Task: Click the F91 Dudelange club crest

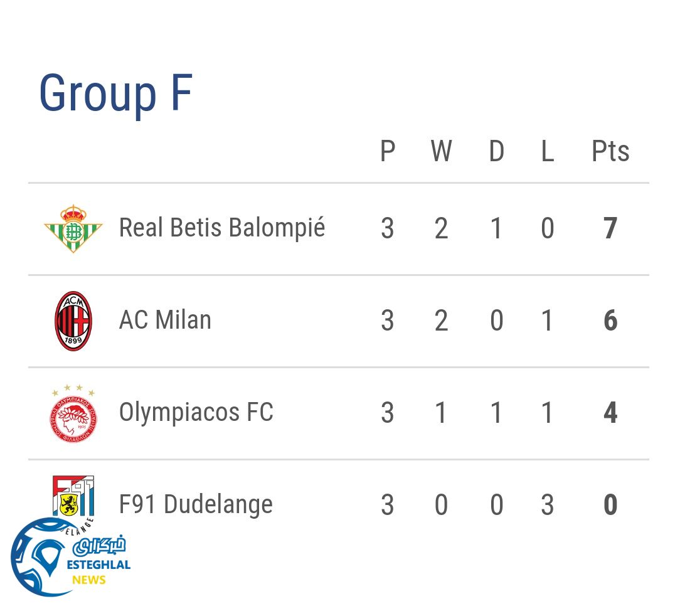Action: (x=72, y=496)
